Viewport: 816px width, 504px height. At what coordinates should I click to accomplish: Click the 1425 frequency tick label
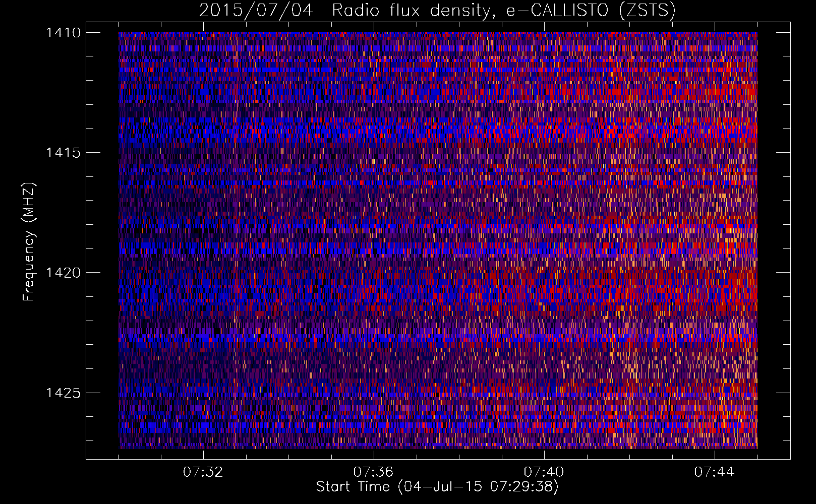click(x=63, y=393)
